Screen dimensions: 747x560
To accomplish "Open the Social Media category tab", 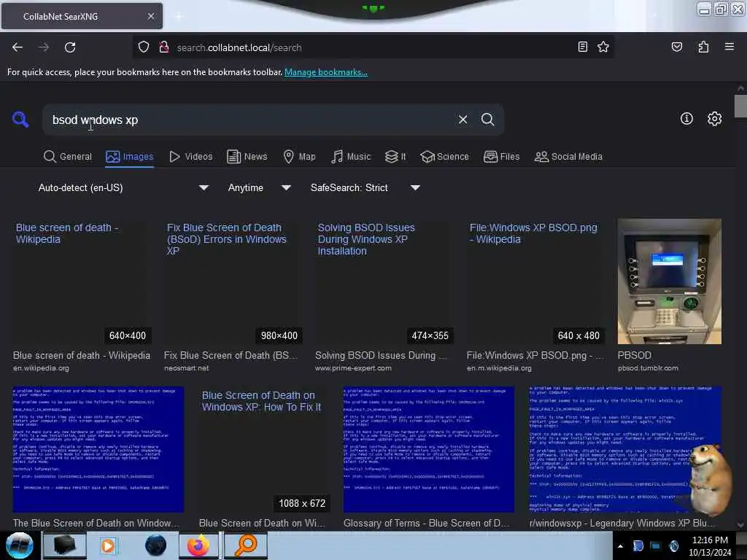I will (x=568, y=157).
